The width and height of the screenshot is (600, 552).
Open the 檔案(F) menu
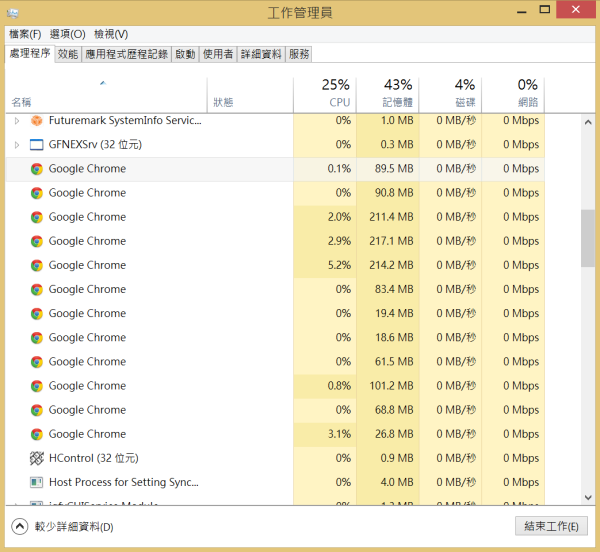25,34
